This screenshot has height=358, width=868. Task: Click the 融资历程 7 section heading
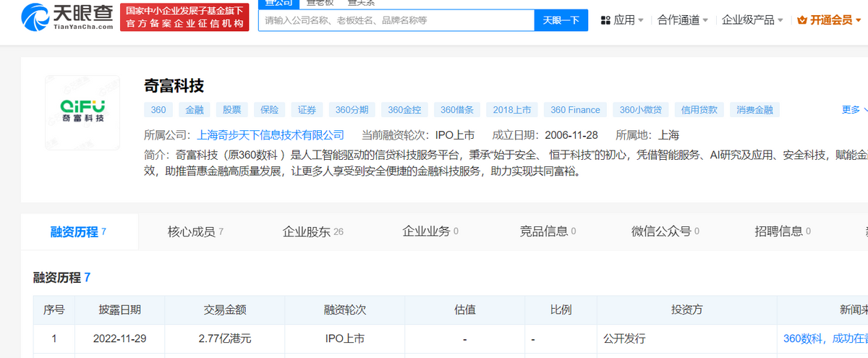click(x=62, y=277)
